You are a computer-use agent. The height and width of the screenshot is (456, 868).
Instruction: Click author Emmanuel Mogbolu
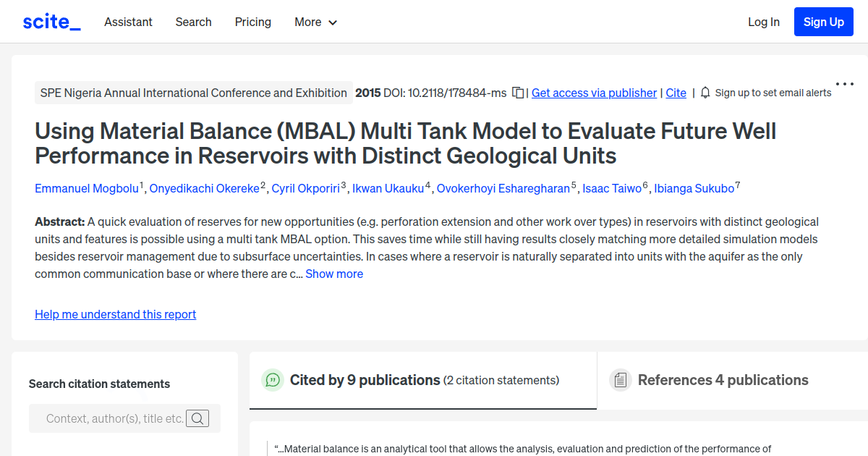pyautogui.click(x=87, y=188)
